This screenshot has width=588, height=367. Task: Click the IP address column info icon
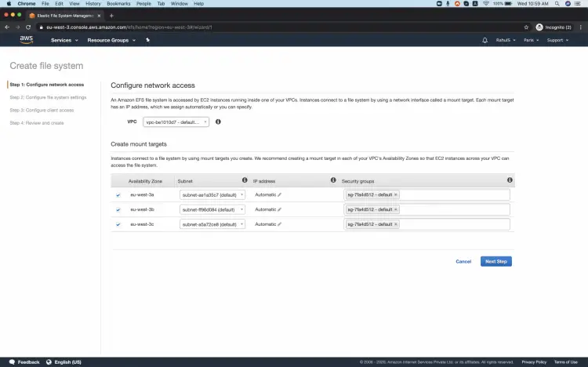click(x=333, y=180)
